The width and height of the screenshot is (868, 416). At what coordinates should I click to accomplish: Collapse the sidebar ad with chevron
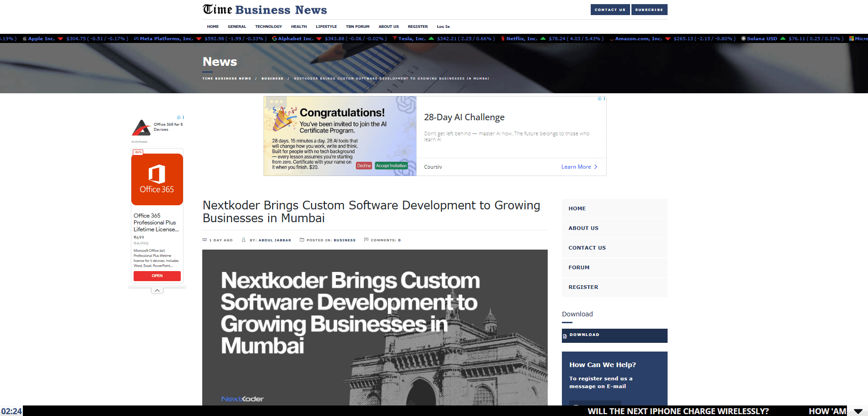point(157,290)
